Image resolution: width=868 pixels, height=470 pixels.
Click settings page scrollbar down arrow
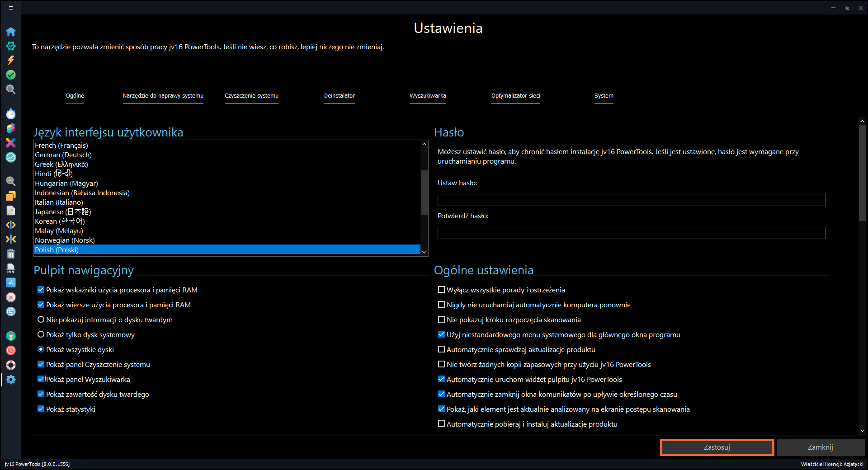click(862, 431)
